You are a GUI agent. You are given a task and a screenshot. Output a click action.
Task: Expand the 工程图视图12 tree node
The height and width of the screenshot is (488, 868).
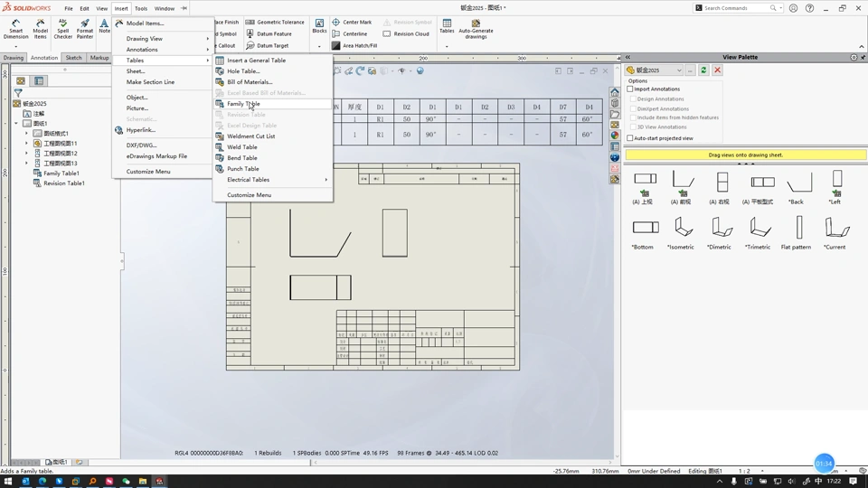click(x=26, y=154)
